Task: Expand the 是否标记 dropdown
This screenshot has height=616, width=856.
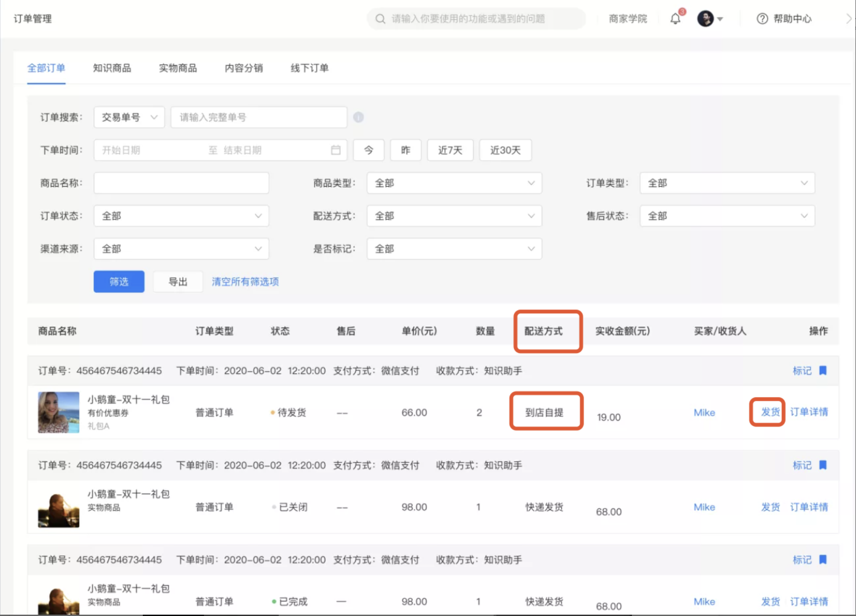Action: coord(454,249)
